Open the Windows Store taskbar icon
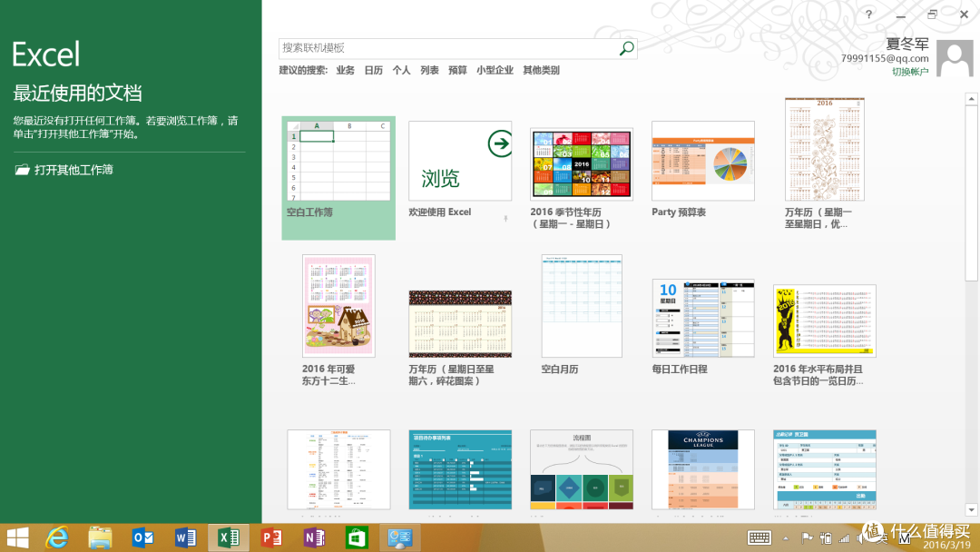 357,537
